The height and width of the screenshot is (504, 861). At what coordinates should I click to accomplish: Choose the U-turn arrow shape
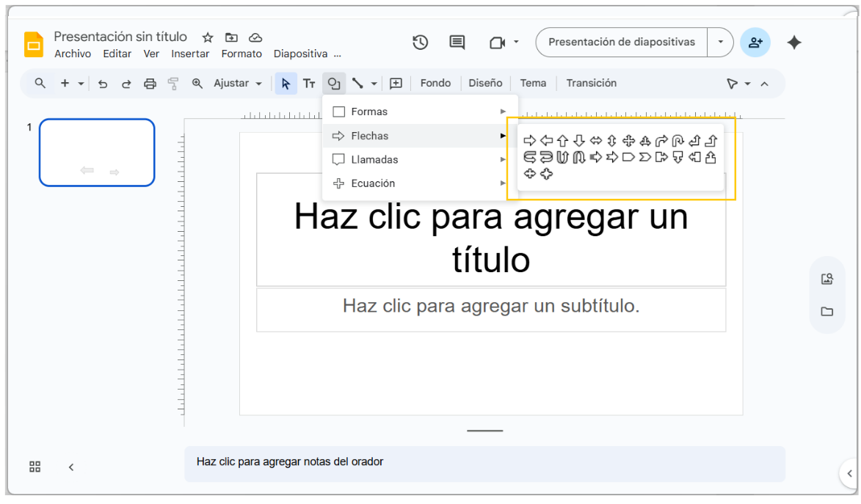pyautogui.click(x=677, y=141)
